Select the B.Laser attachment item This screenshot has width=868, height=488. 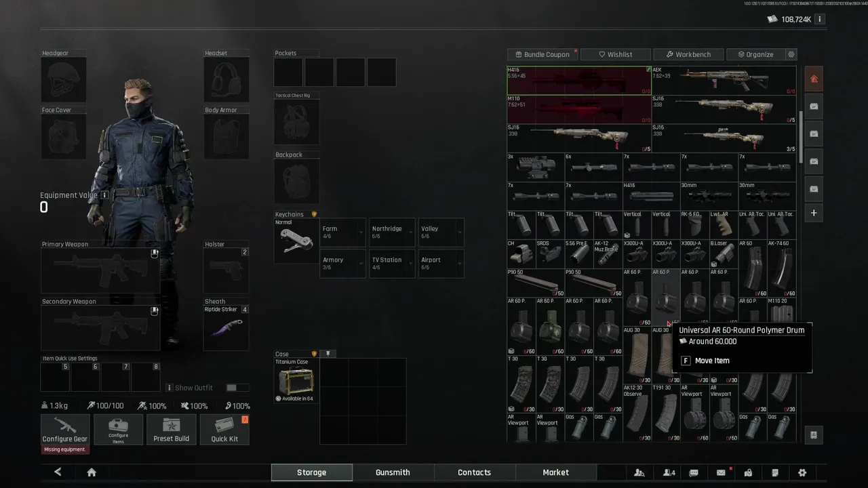click(x=724, y=253)
